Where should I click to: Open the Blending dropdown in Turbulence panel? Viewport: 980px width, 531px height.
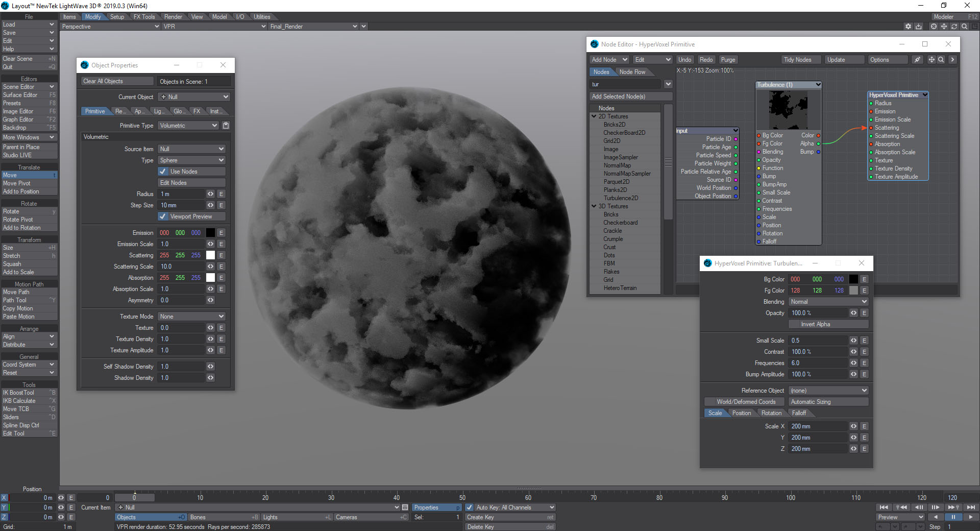pyautogui.click(x=827, y=301)
